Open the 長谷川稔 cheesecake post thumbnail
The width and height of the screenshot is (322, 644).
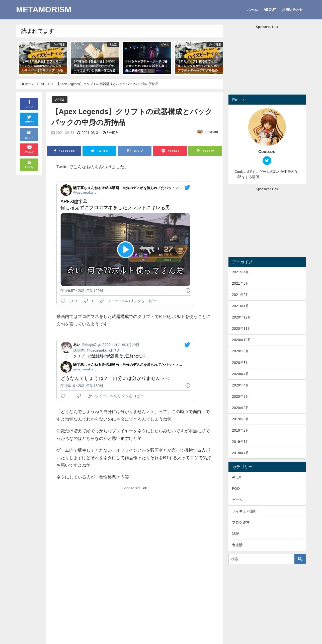[95, 58]
